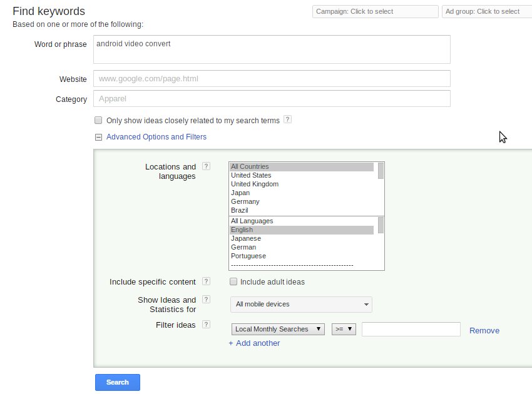Click help icon next to Include specific content
The image size is (532, 394).
[x=206, y=281]
